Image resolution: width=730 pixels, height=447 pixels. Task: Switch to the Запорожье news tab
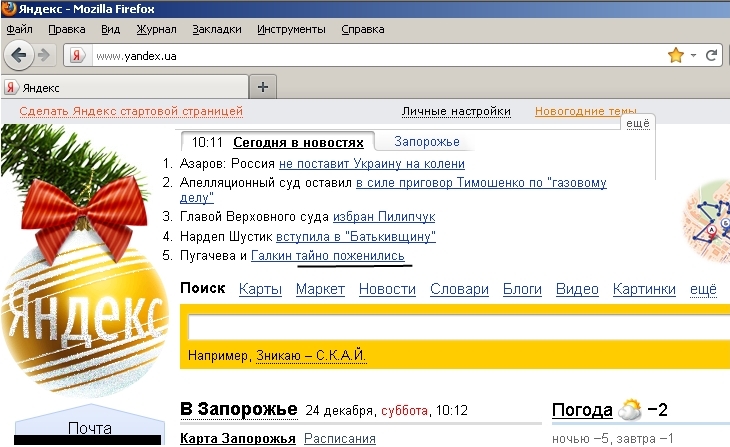click(426, 142)
